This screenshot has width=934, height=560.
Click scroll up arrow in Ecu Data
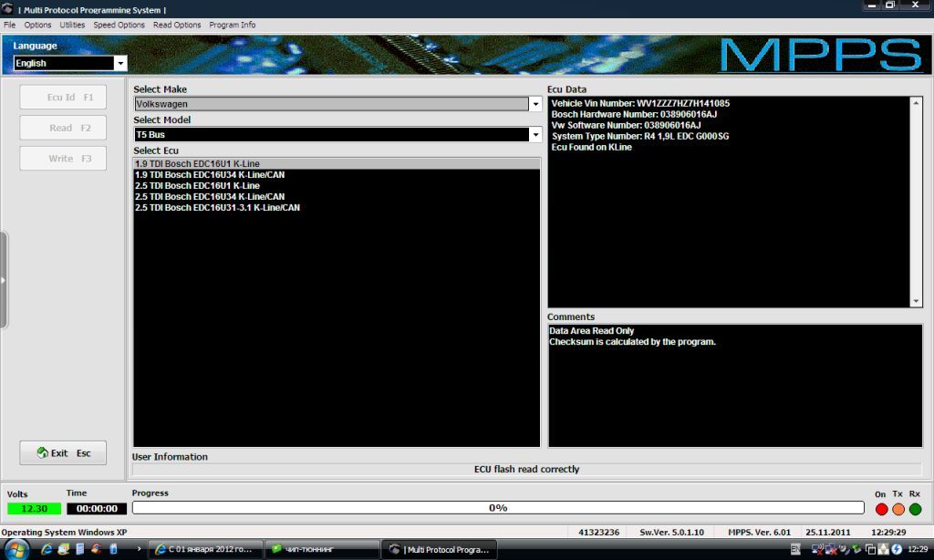pos(916,103)
